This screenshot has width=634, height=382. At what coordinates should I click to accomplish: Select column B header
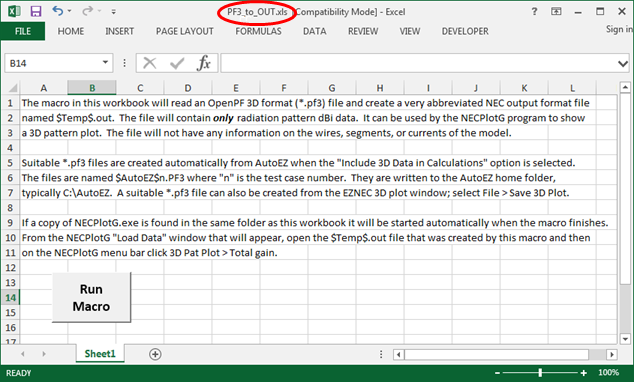(92, 88)
